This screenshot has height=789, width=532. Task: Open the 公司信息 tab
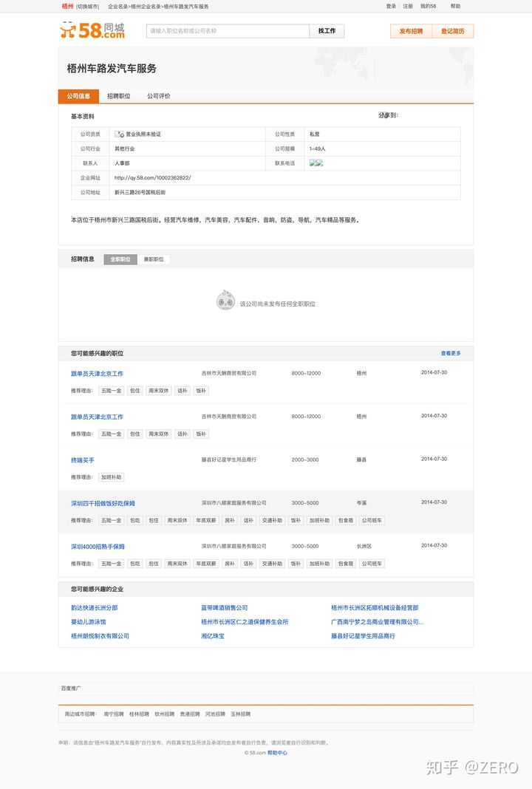pyautogui.click(x=78, y=96)
